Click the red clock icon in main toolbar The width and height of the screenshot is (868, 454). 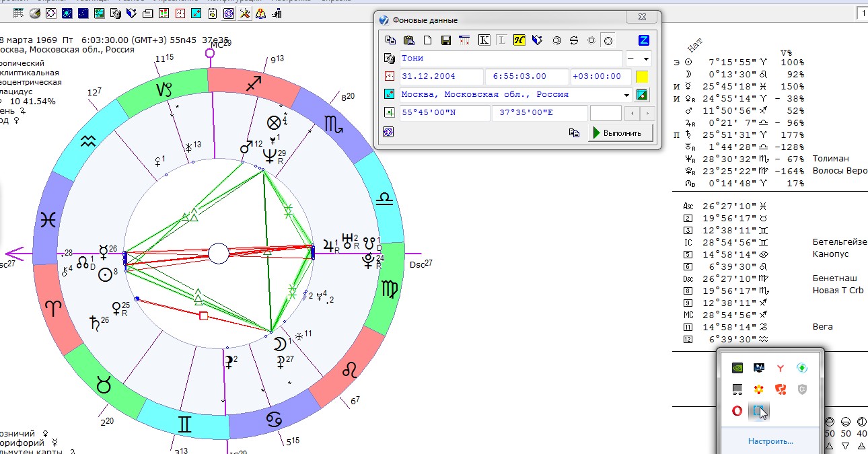pos(180,13)
